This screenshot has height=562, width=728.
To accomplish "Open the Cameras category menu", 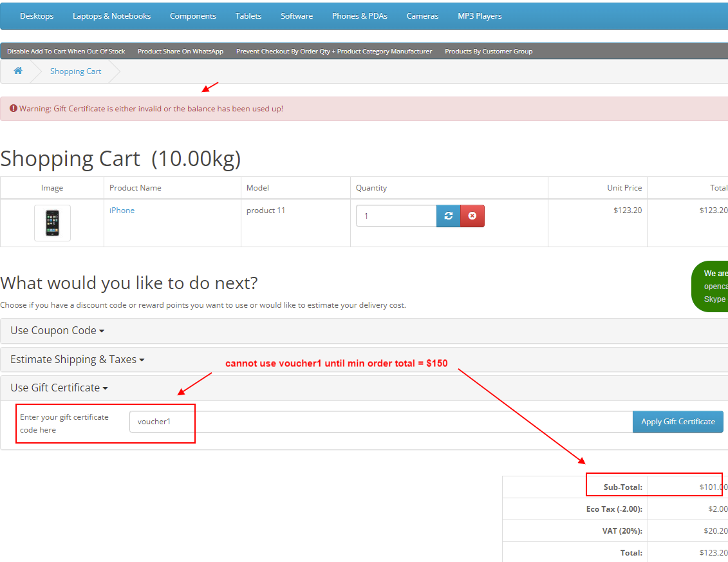I will coord(422,15).
